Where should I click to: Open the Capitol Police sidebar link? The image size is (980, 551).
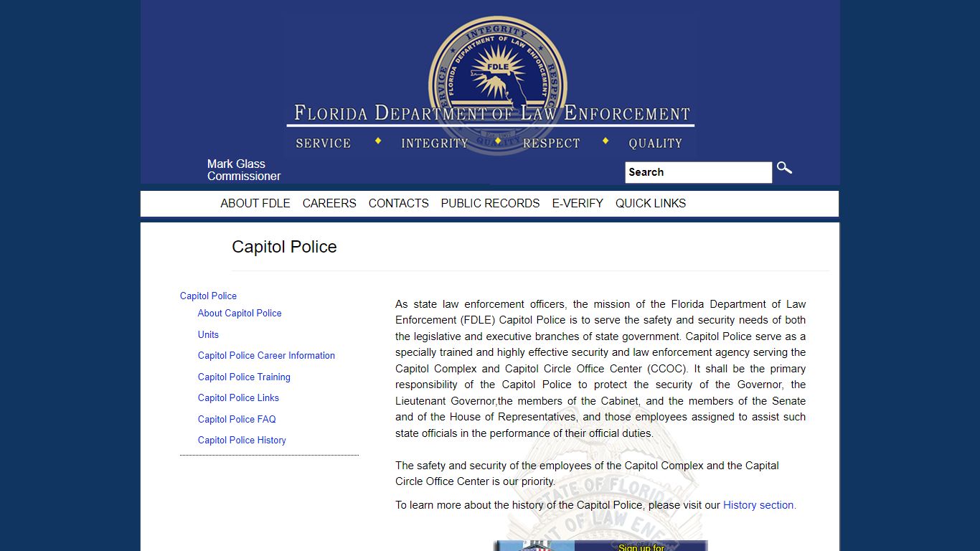click(x=208, y=296)
